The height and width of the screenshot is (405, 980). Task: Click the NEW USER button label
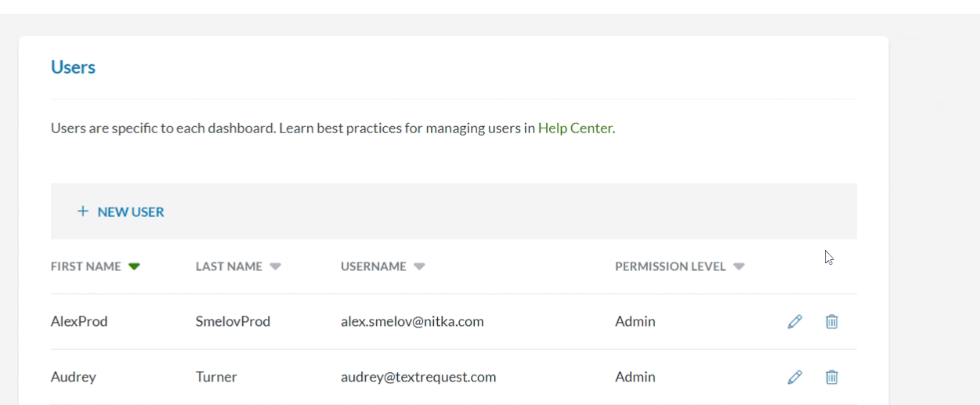click(x=131, y=212)
